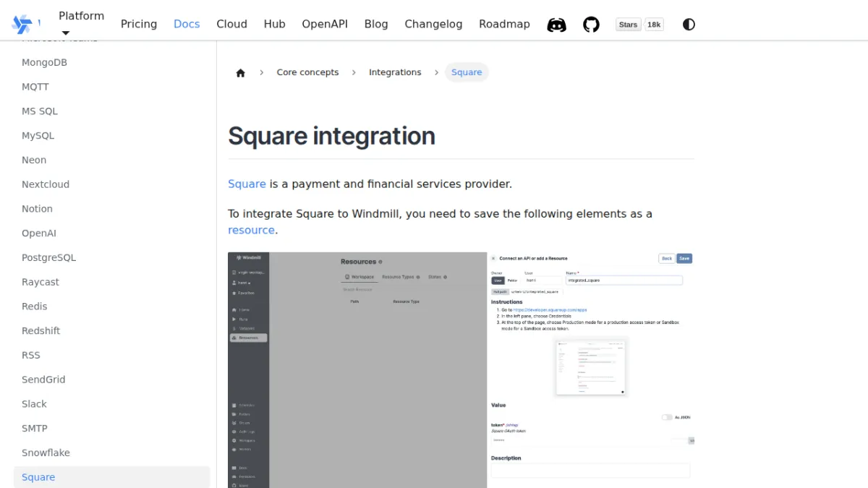
Task: Open RSS in the sidebar
Action: tap(112, 355)
